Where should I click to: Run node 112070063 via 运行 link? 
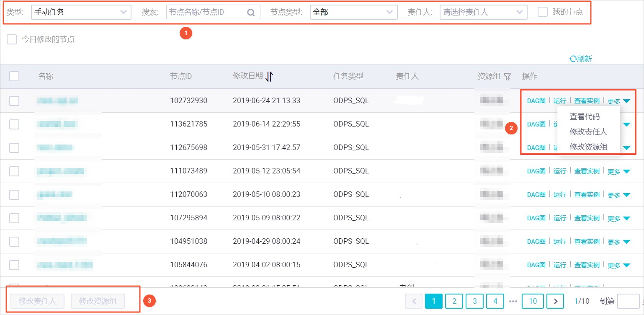click(560, 194)
